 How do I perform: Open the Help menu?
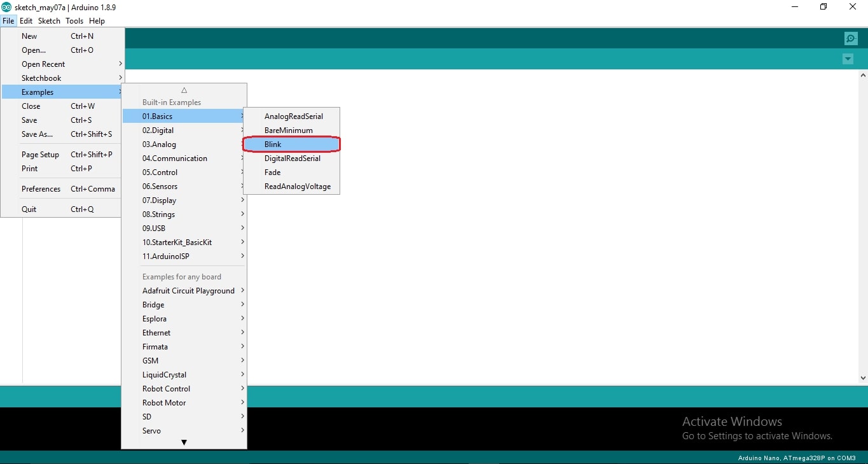[x=97, y=21]
